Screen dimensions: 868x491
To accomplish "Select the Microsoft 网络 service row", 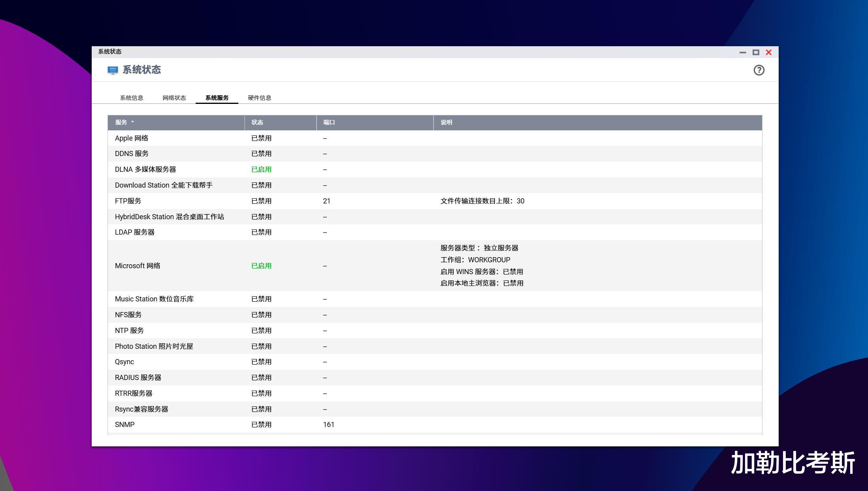I will [138, 266].
